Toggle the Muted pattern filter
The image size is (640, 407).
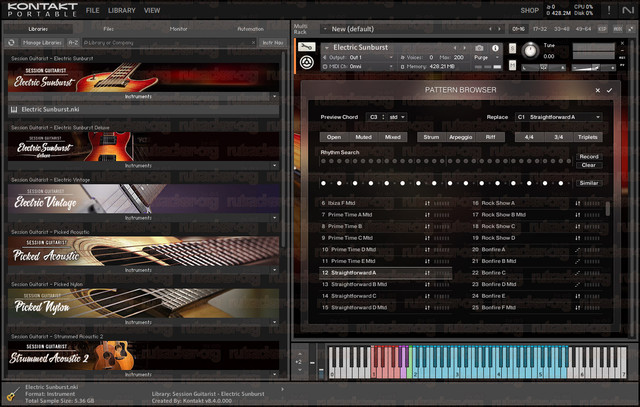click(x=363, y=137)
